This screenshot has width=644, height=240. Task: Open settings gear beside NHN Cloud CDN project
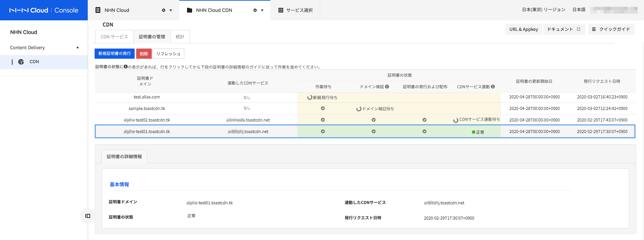click(255, 10)
